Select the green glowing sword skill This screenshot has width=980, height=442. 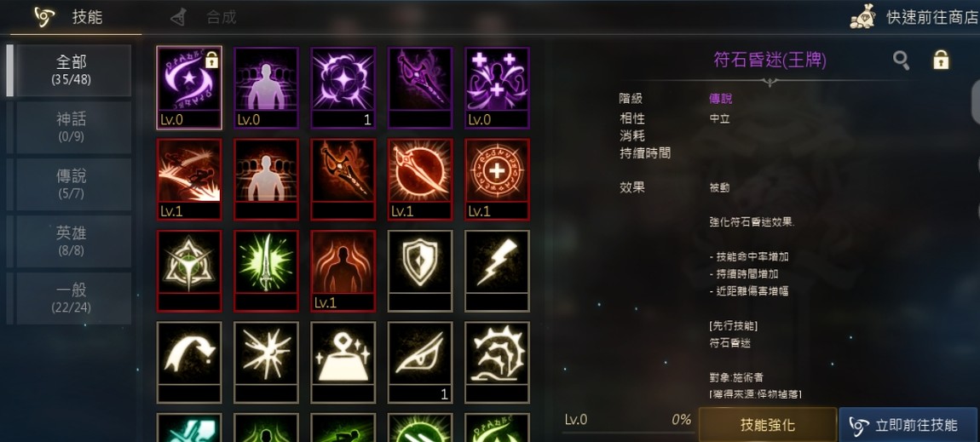click(x=266, y=270)
